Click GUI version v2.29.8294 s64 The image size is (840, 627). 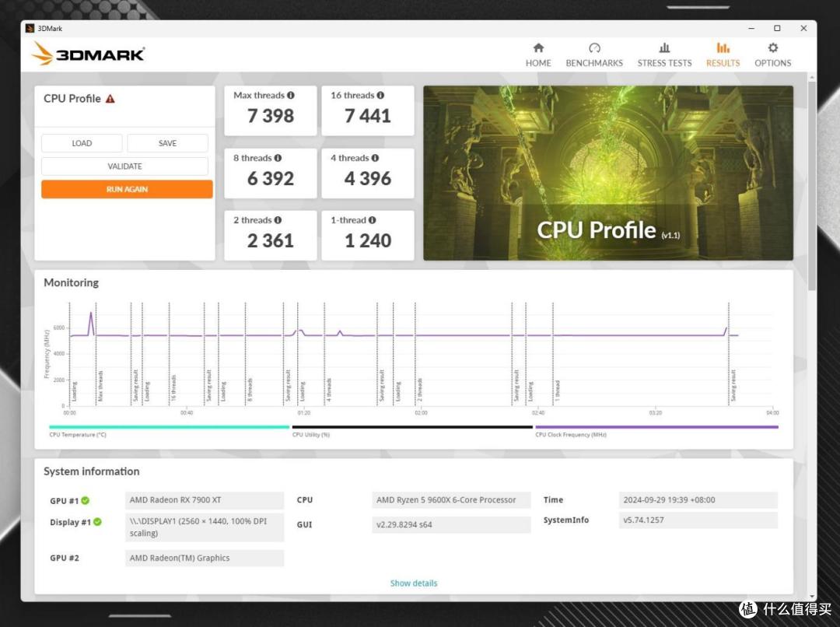[451, 524]
